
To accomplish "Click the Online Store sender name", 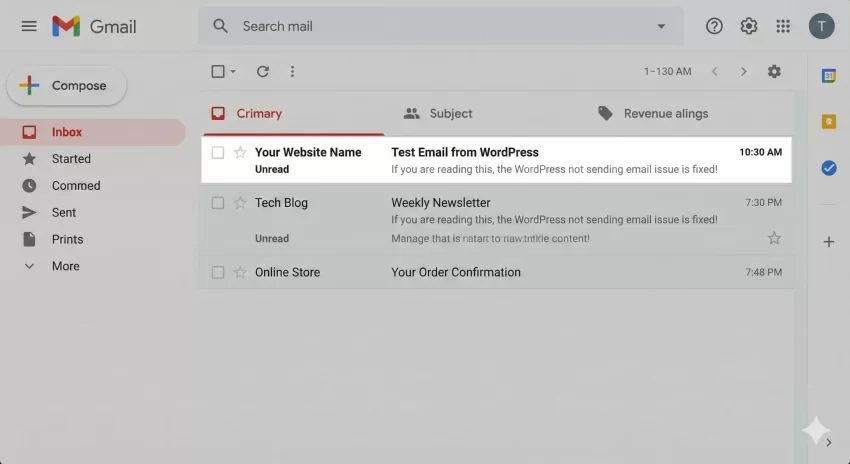I will coord(287,272).
